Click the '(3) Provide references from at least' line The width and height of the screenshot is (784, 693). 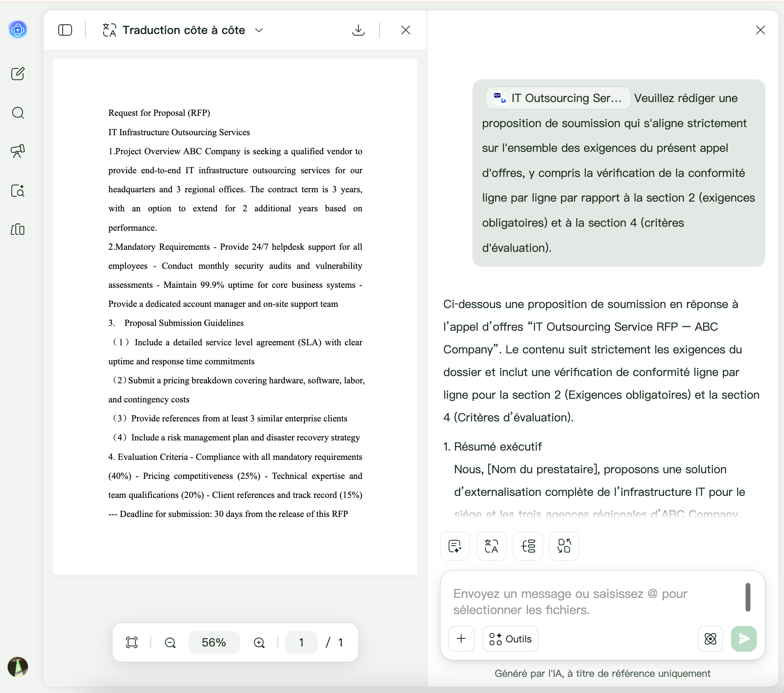point(230,419)
